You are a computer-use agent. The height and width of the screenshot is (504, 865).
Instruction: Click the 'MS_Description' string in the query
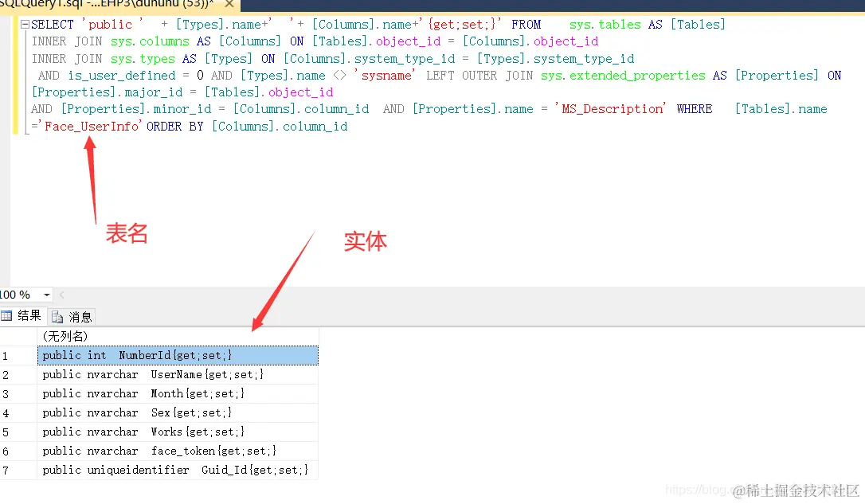pos(611,109)
